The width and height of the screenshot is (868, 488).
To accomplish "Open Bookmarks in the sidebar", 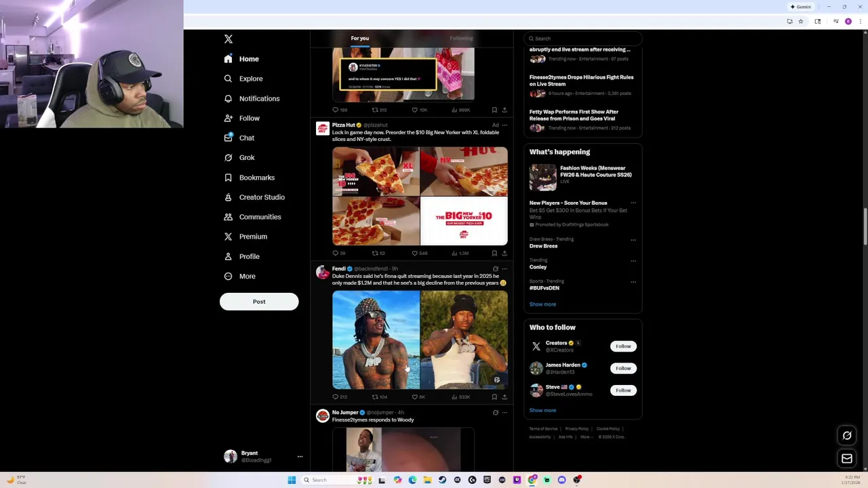I will [250, 178].
